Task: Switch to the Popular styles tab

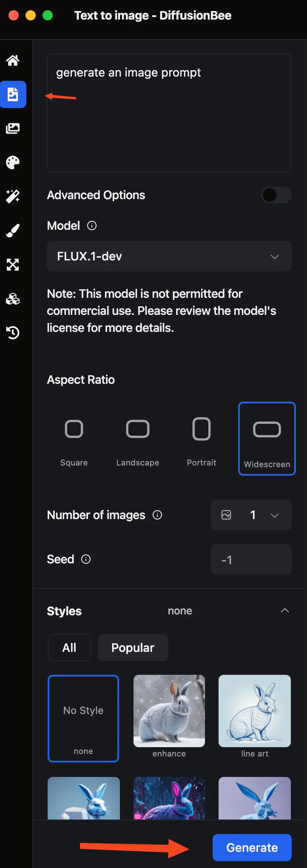Action: (x=133, y=647)
